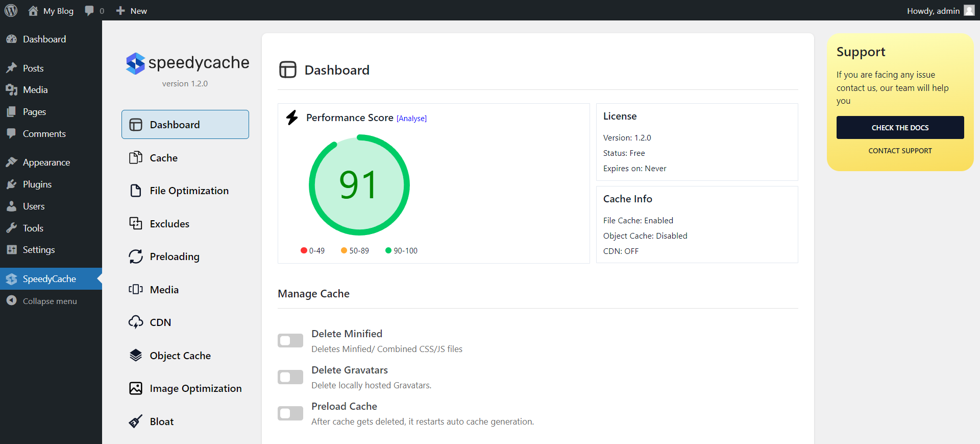Image resolution: width=980 pixels, height=444 pixels.
Task: Click the Excludes icon
Action: [136, 224]
